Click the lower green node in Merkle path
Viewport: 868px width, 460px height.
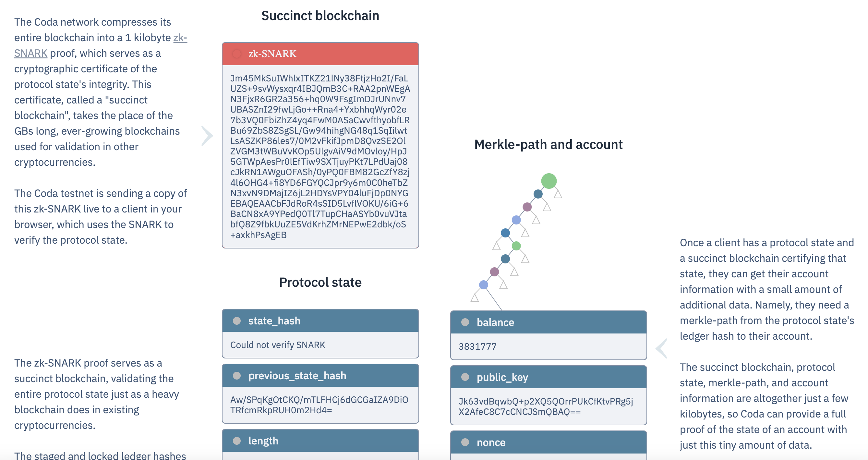pyautogui.click(x=516, y=246)
